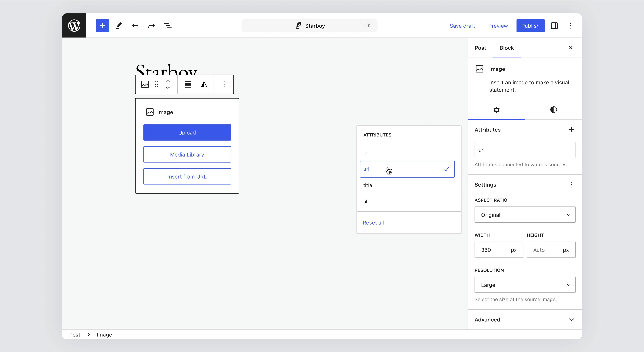Open the Resolution Large dropdown

coord(525,285)
